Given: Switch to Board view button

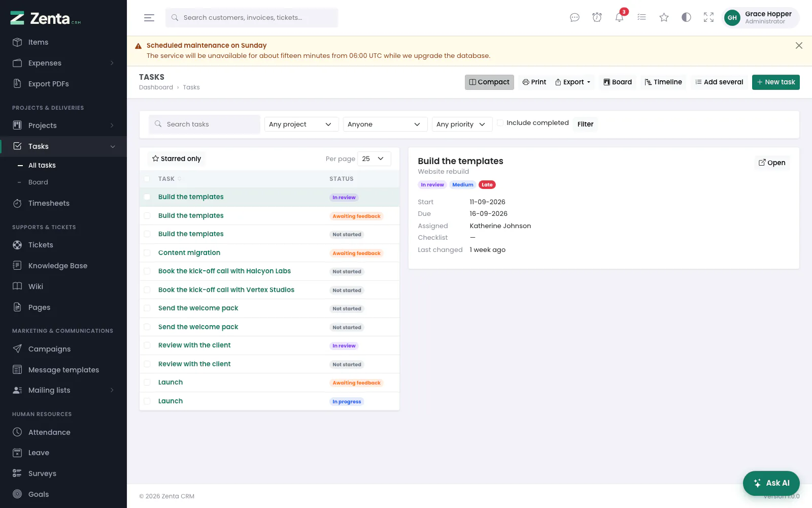Looking at the screenshot, I should (x=618, y=82).
